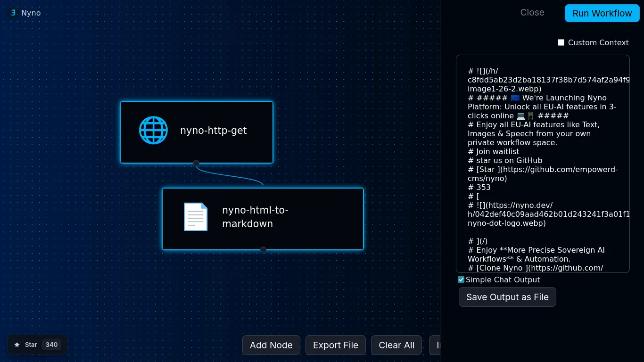Click the 340 star count badge

51,345
